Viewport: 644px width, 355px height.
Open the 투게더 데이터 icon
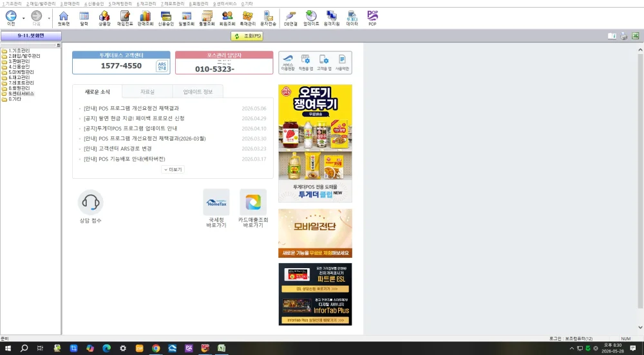point(352,19)
